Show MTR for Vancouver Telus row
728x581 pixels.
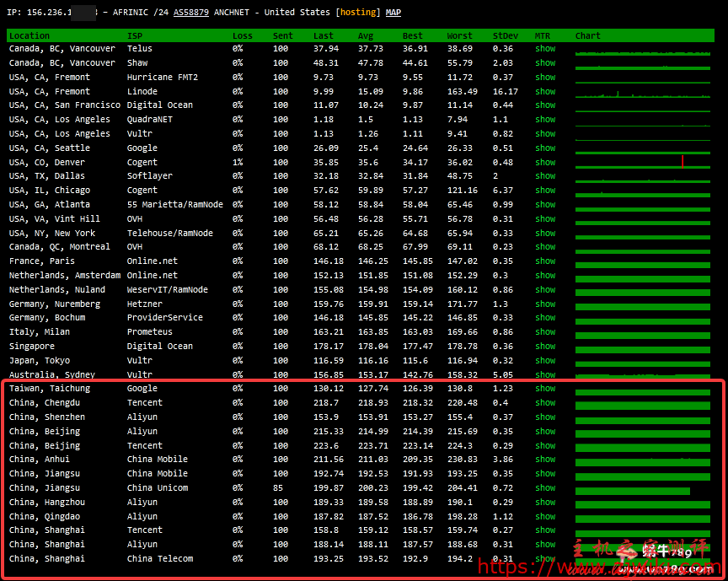click(x=545, y=49)
